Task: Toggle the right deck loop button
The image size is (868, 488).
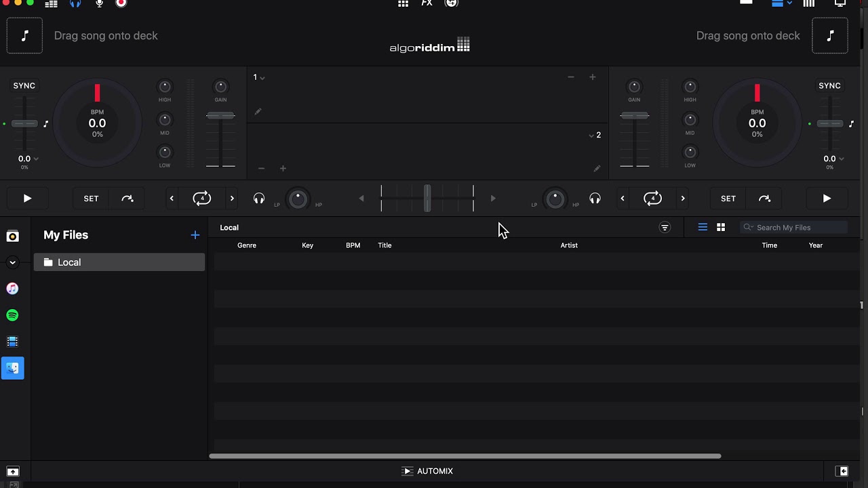Action: (652, 199)
